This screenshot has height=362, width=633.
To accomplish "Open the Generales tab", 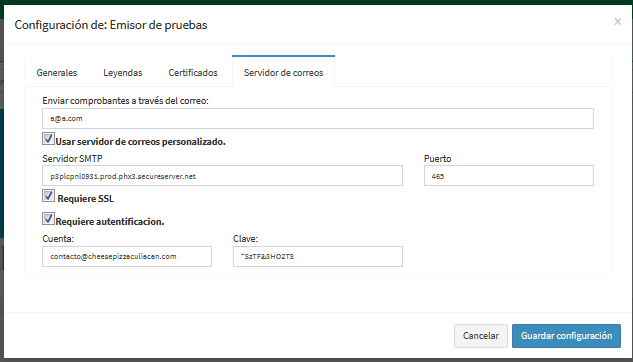I will [x=57, y=73].
